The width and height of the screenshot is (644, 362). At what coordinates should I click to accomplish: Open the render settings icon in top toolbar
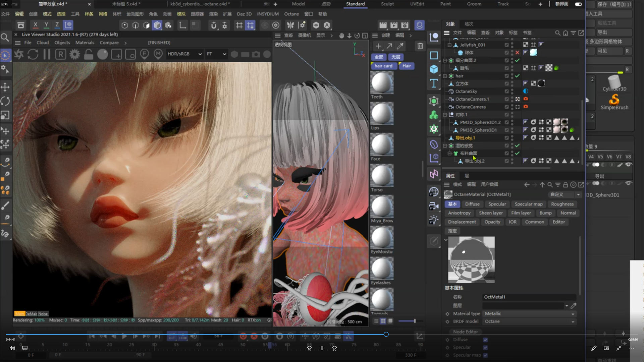coord(405,25)
